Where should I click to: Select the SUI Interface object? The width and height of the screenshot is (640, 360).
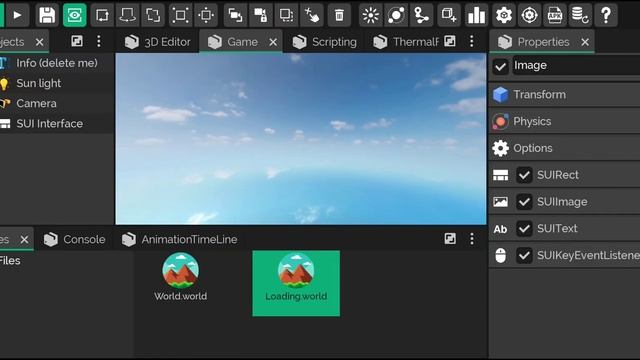tap(57, 124)
